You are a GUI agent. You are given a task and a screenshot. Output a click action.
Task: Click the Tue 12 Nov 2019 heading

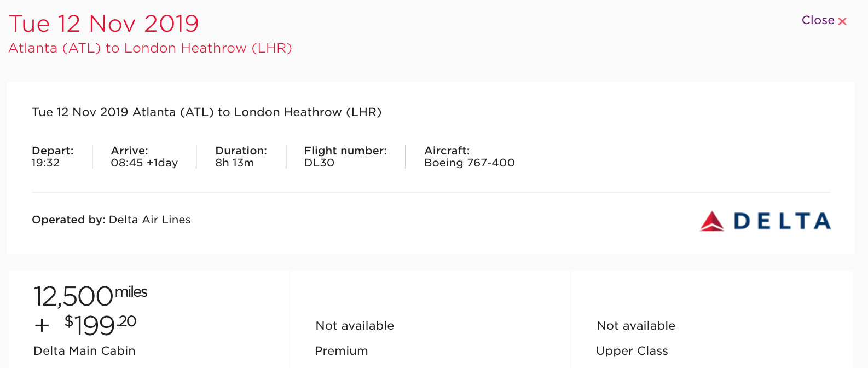click(x=104, y=24)
